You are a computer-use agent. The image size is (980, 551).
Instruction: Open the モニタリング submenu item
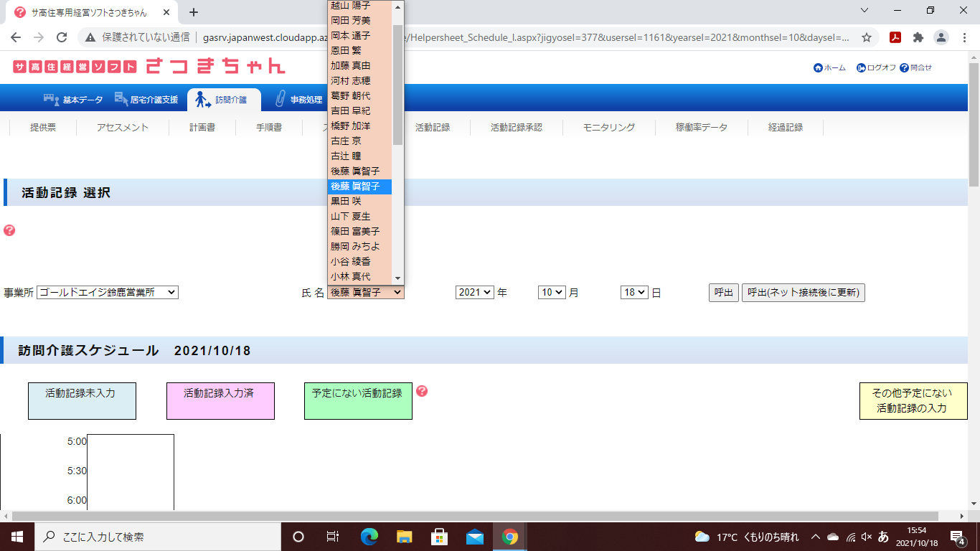[x=608, y=127]
